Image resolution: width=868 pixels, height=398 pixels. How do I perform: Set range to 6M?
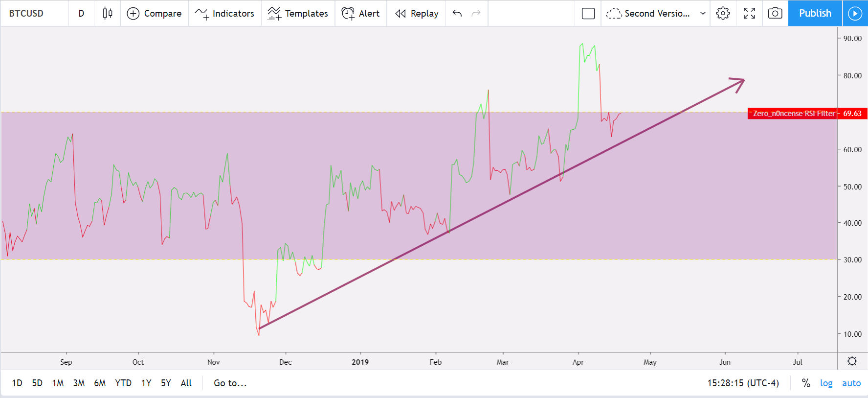pos(100,383)
